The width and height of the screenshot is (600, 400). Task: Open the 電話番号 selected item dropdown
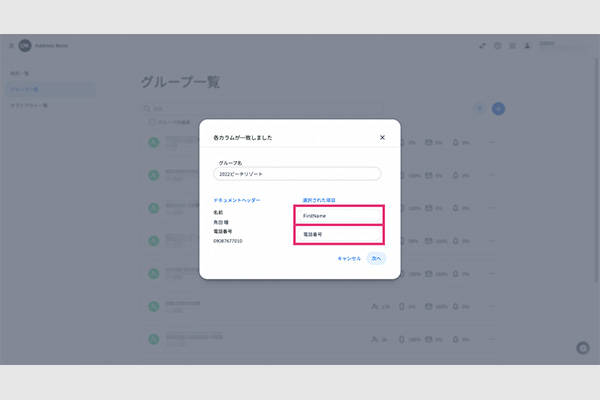[x=339, y=235]
